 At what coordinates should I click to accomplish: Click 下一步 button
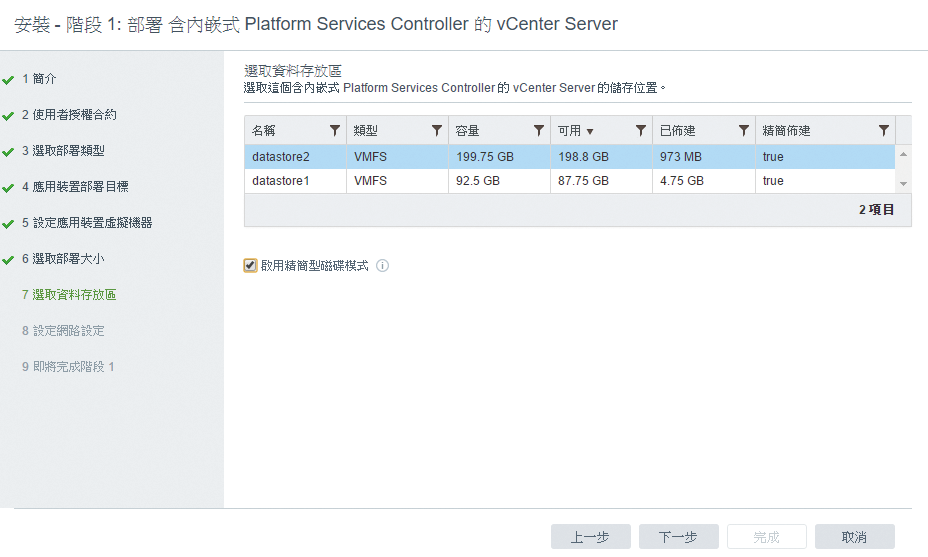(x=678, y=537)
